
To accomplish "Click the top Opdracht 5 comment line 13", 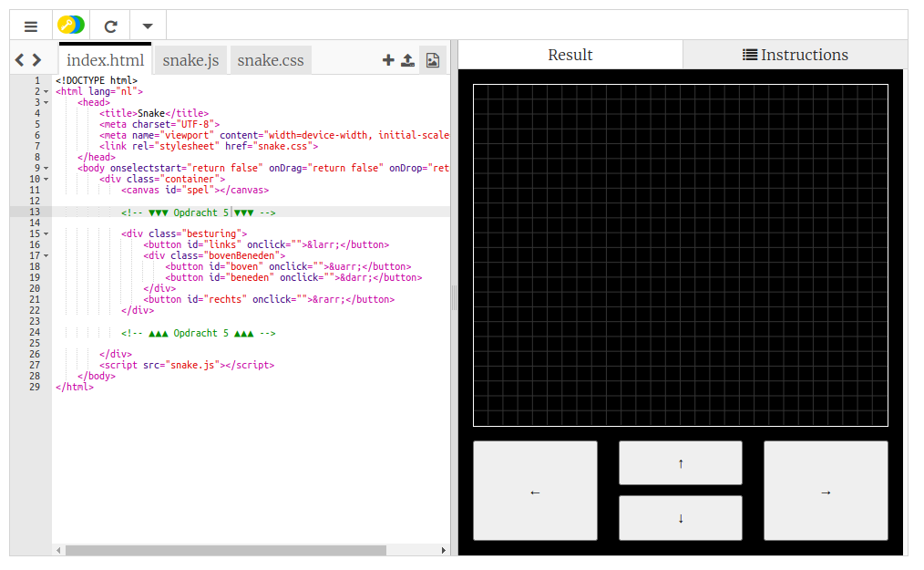I will 199,212.
